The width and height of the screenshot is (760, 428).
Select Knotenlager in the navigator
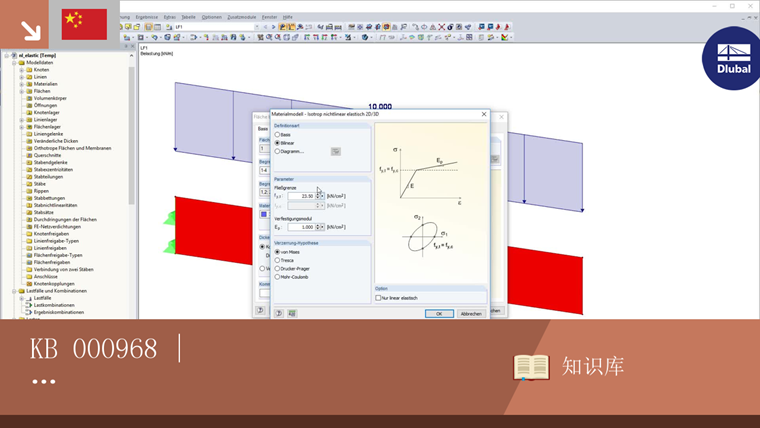[x=47, y=112]
